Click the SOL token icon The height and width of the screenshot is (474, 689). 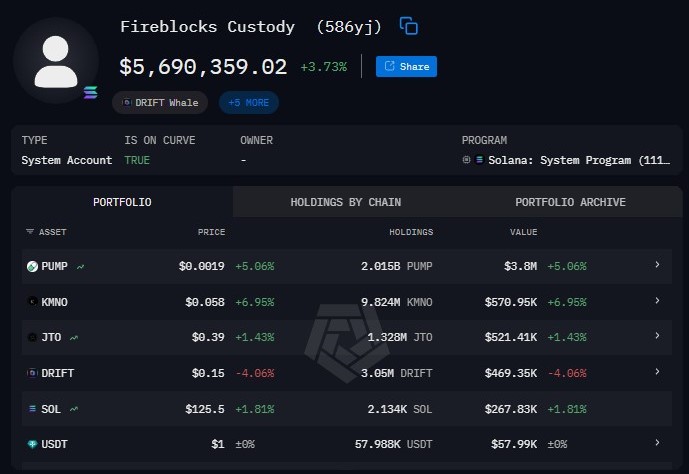pyautogui.click(x=32, y=408)
